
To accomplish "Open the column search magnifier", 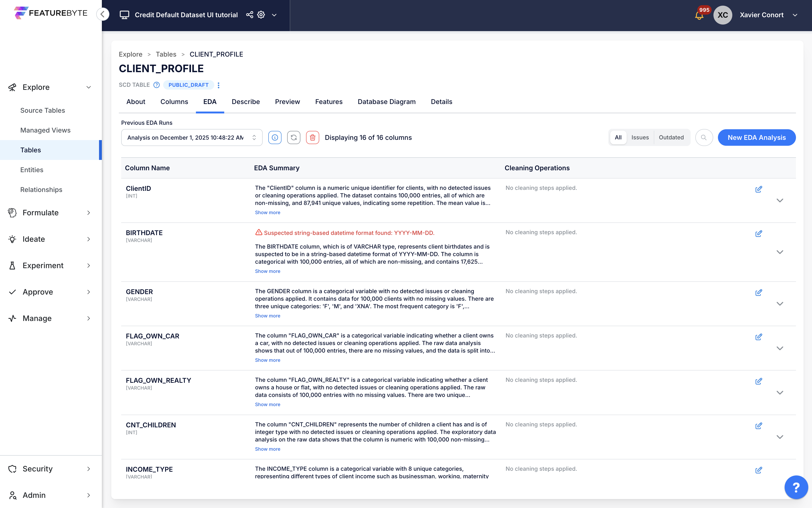I will click(x=704, y=137).
